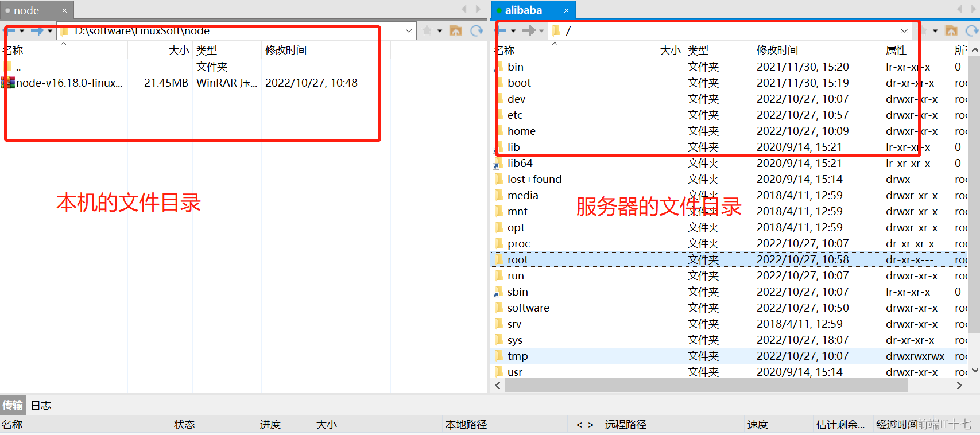The image size is (980, 435).
Task: Click the 本地路径 transfer column header
Action: (505, 424)
